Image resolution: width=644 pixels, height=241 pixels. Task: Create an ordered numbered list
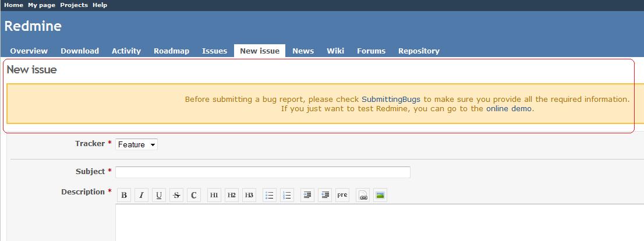pyautogui.click(x=287, y=195)
